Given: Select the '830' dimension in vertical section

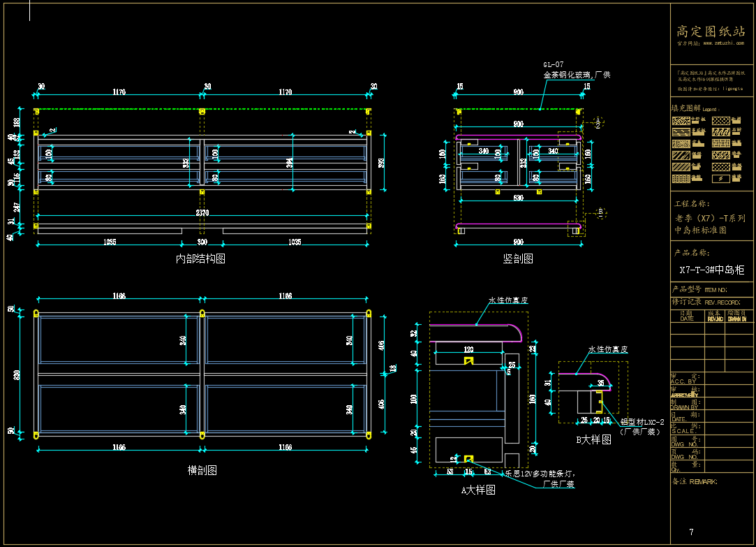Looking at the screenshot, I should click(x=518, y=198).
